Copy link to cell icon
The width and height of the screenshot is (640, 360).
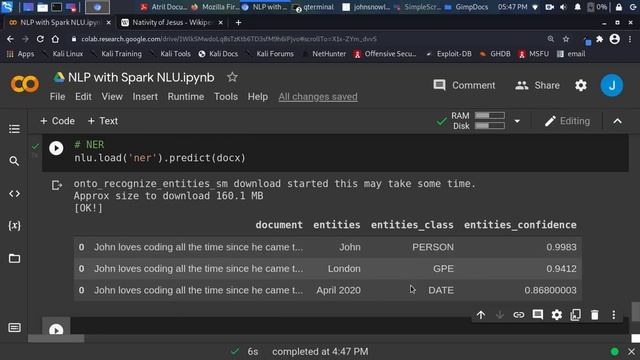(519, 315)
